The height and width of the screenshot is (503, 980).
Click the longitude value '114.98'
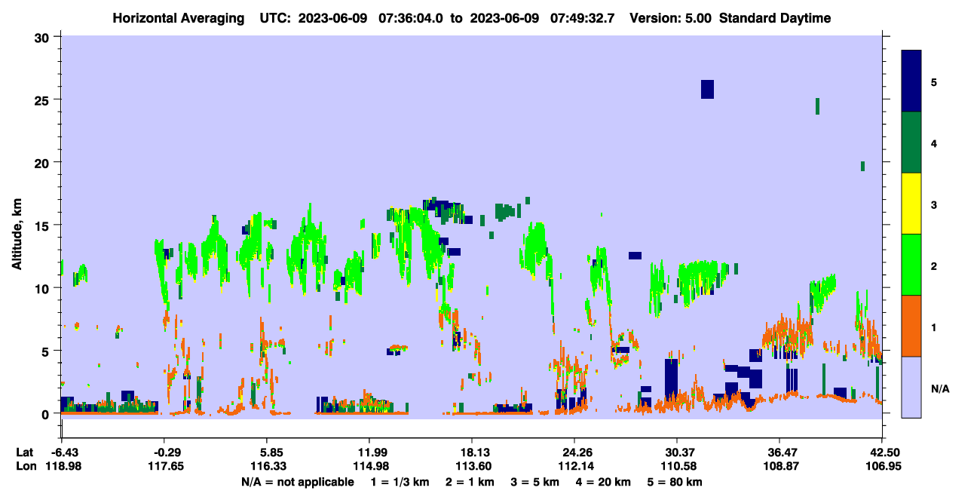coord(372,467)
